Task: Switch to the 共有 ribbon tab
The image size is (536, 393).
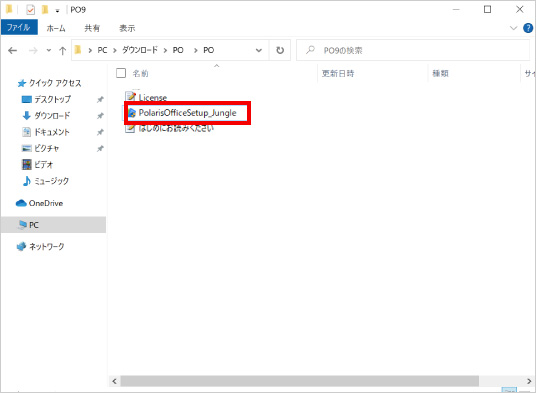Action: [x=92, y=28]
